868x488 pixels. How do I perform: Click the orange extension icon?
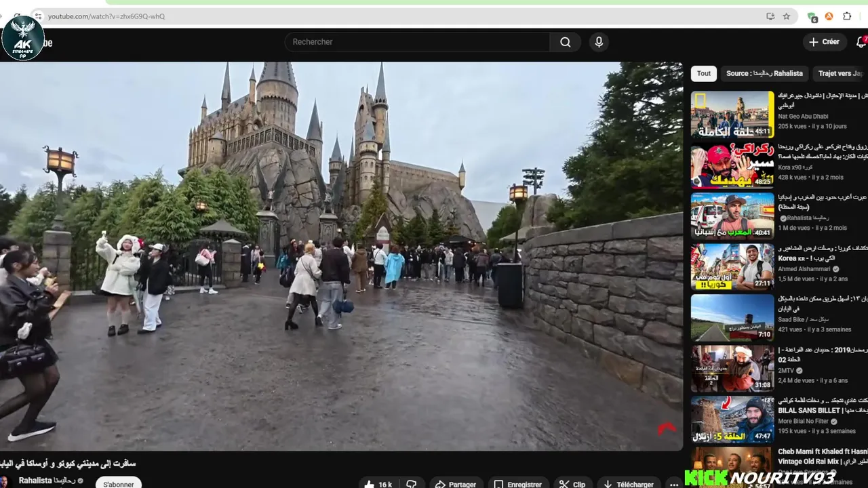click(x=829, y=16)
